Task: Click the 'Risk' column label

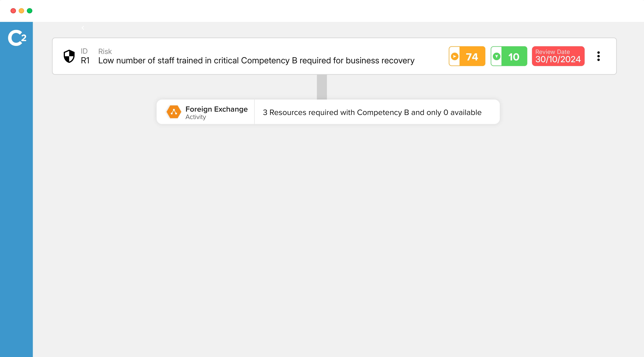Action: pos(105,52)
